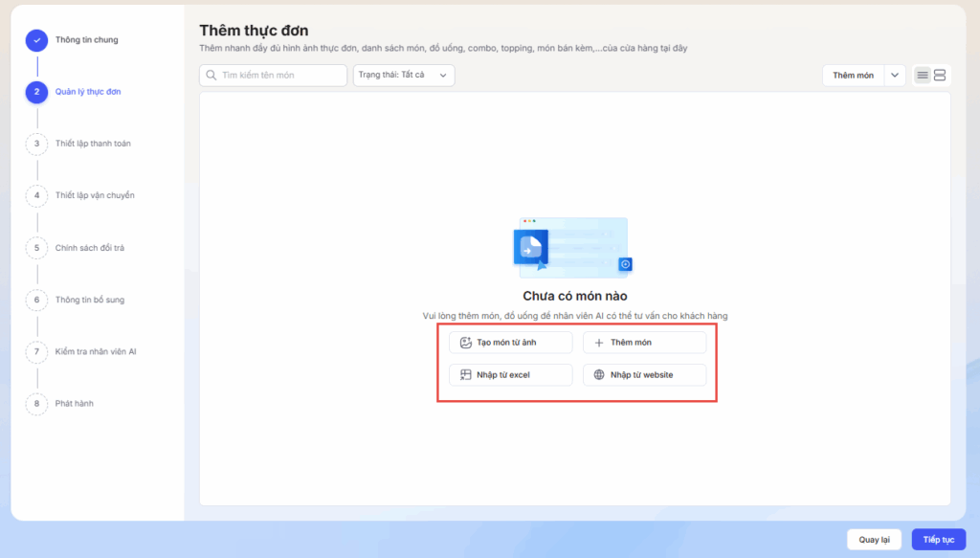Import menu using Nhập từ excel
The image size is (980, 558).
click(x=510, y=375)
